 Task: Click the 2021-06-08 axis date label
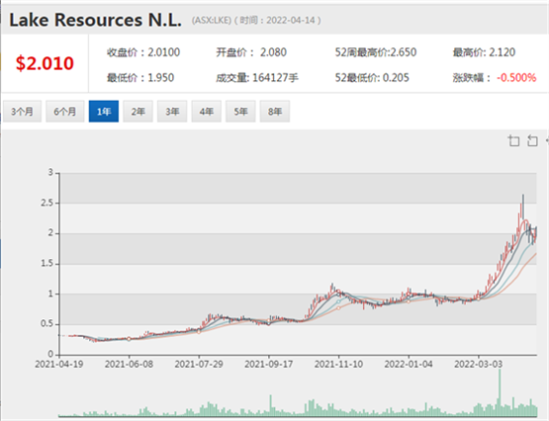pos(129,364)
